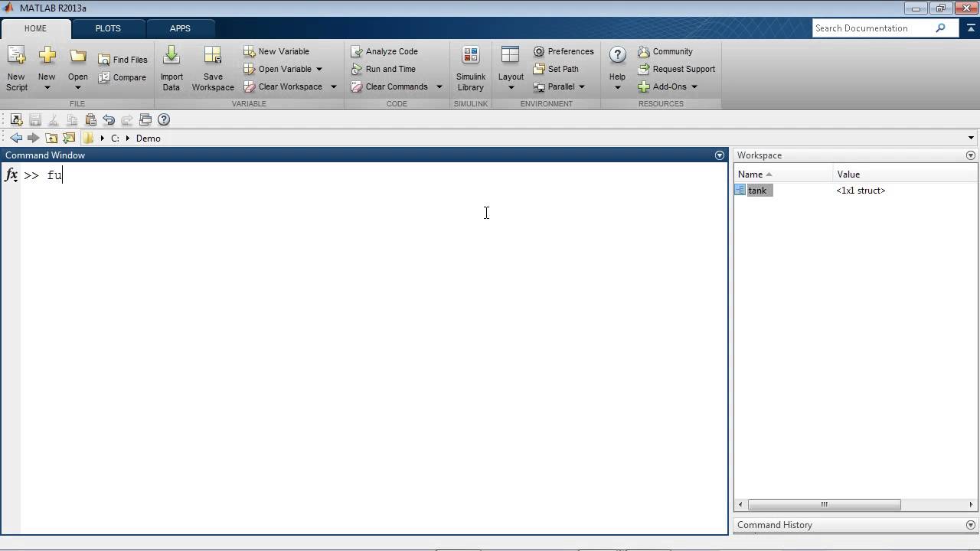Click the Set Path button
The width and height of the screenshot is (980, 551).
(x=556, y=69)
